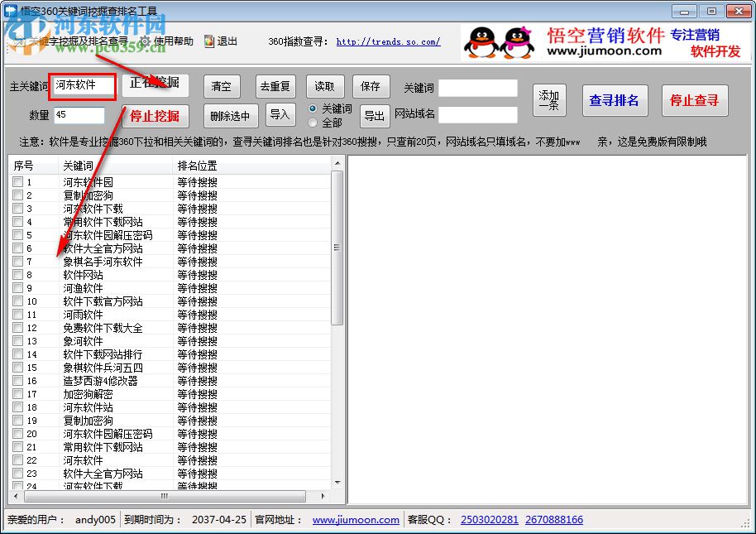Click the 清空 button
Viewport: 756px width, 534px height.
(222, 86)
